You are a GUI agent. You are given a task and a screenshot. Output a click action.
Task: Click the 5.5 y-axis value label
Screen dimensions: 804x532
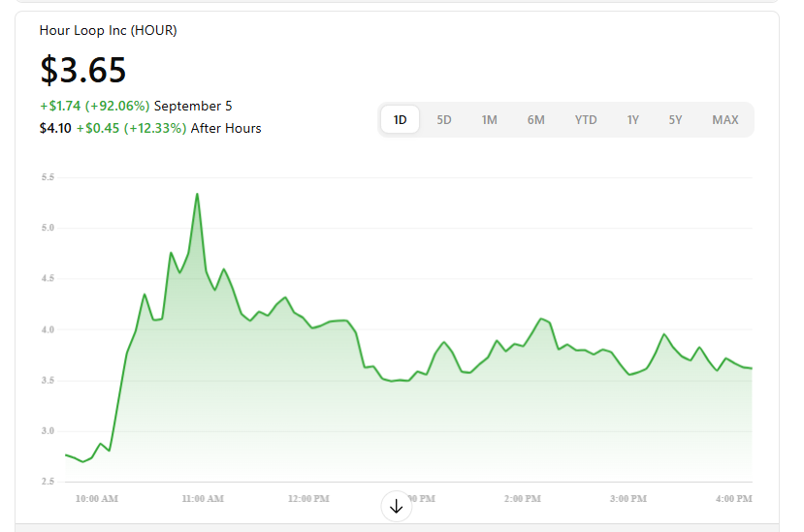click(x=48, y=177)
